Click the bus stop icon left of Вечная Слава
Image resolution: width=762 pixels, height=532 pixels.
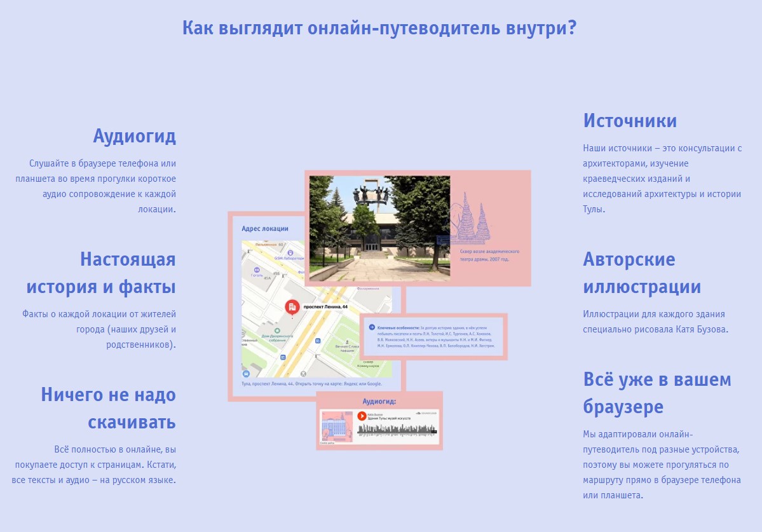pyautogui.click(x=318, y=341)
